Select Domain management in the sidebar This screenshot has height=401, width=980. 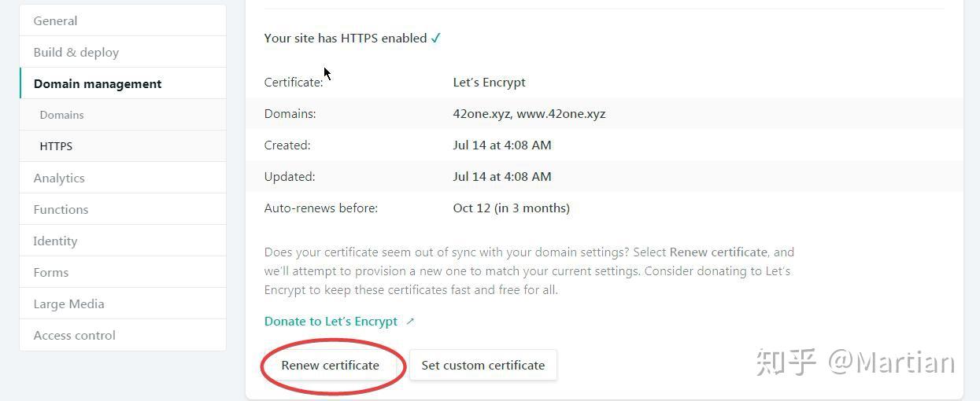pyautogui.click(x=98, y=83)
